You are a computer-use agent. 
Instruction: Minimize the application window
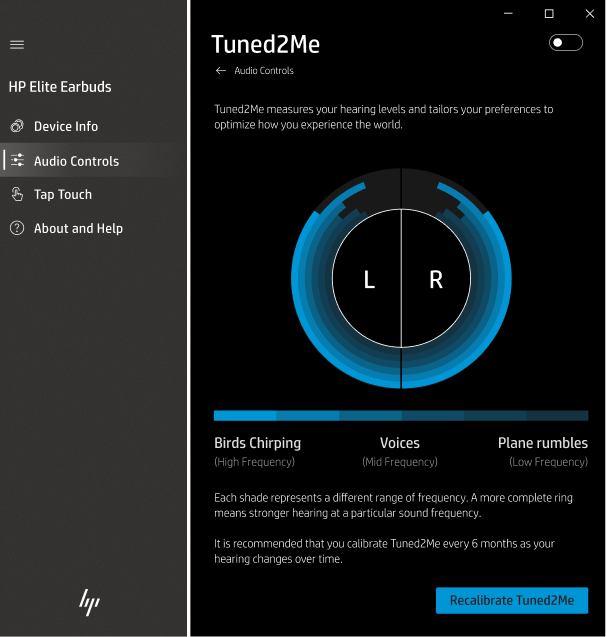coord(508,14)
